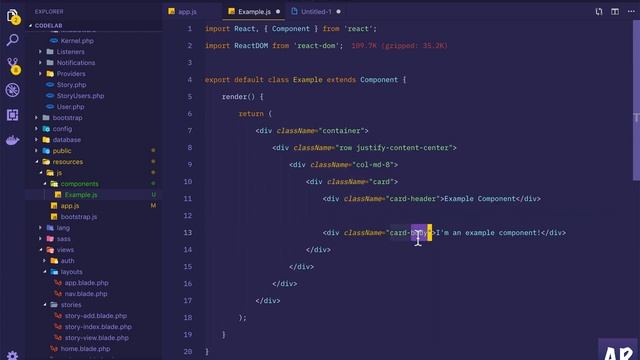This screenshot has width=640, height=360.
Task: Click unsaved dot on Example.js tab
Action: [278, 12]
